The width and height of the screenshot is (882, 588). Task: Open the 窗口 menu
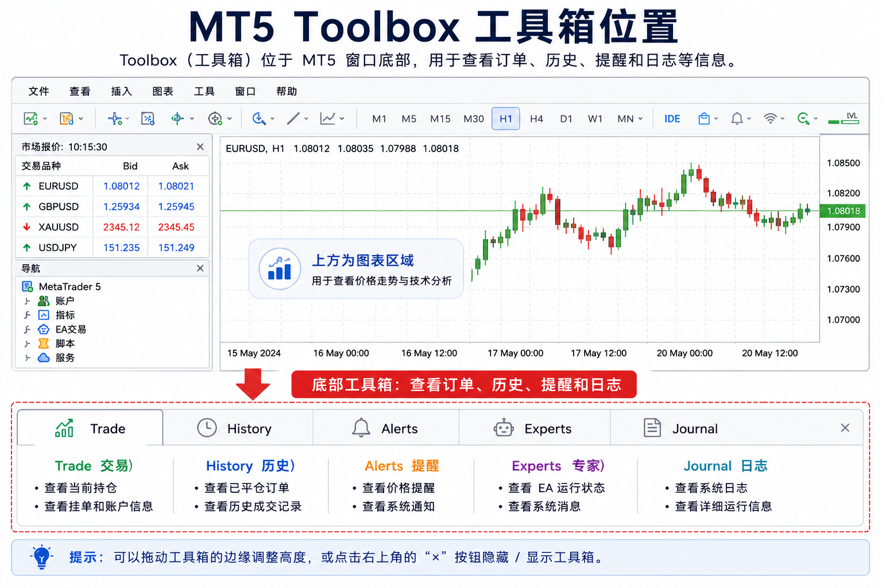pyautogui.click(x=245, y=91)
